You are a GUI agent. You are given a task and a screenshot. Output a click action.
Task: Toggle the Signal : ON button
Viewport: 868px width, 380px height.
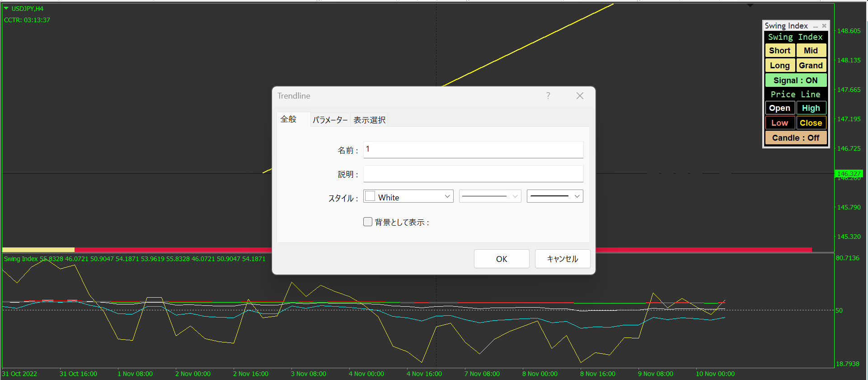click(796, 81)
